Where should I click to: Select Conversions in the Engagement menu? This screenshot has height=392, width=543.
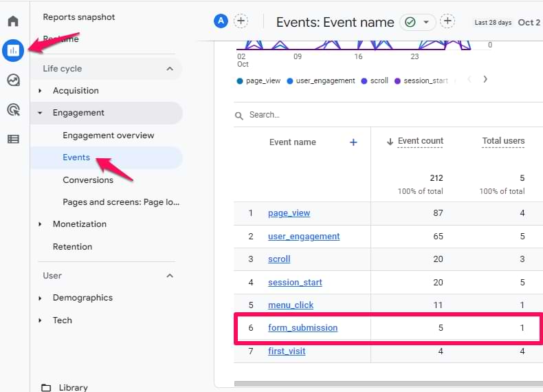[x=88, y=180]
